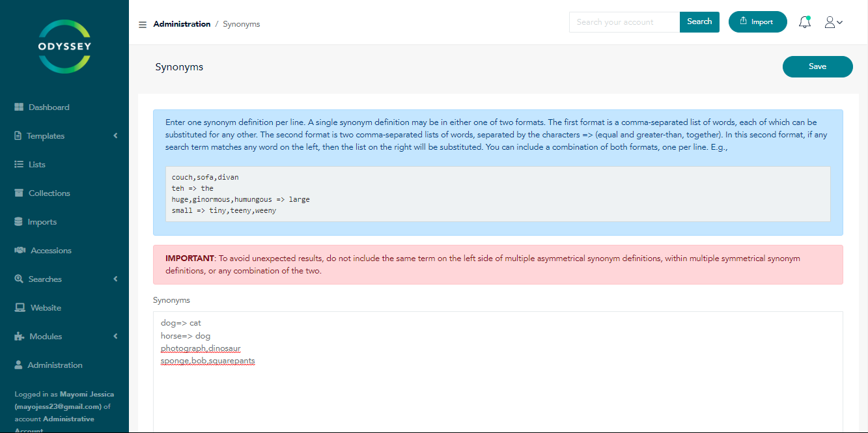Click the 'dog=> cat' line

coord(182,323)
